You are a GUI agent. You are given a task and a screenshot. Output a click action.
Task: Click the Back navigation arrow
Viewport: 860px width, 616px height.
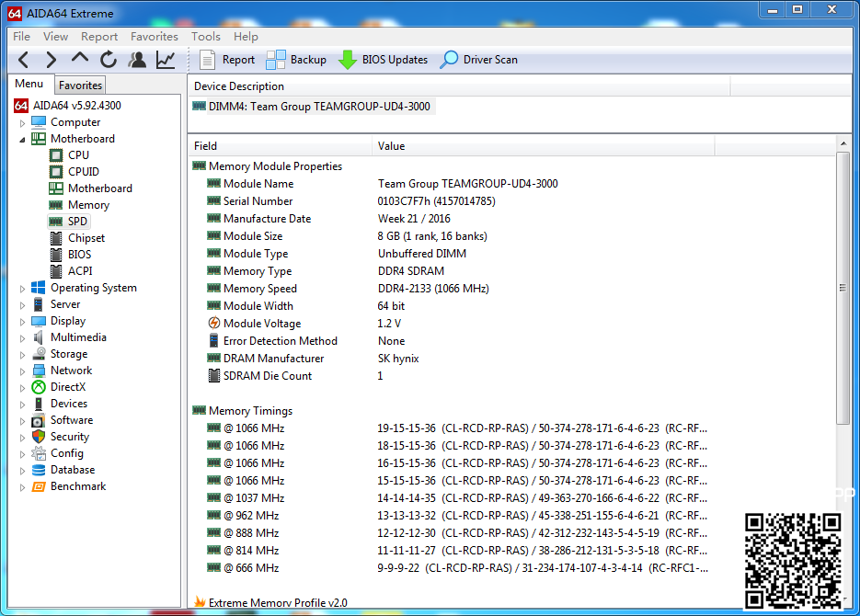point(24,60)
